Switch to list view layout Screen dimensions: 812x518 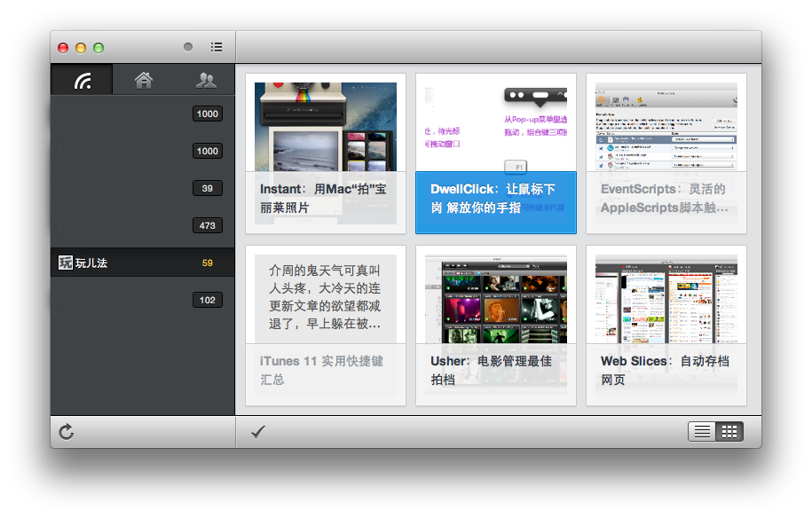tap(702, 432)
